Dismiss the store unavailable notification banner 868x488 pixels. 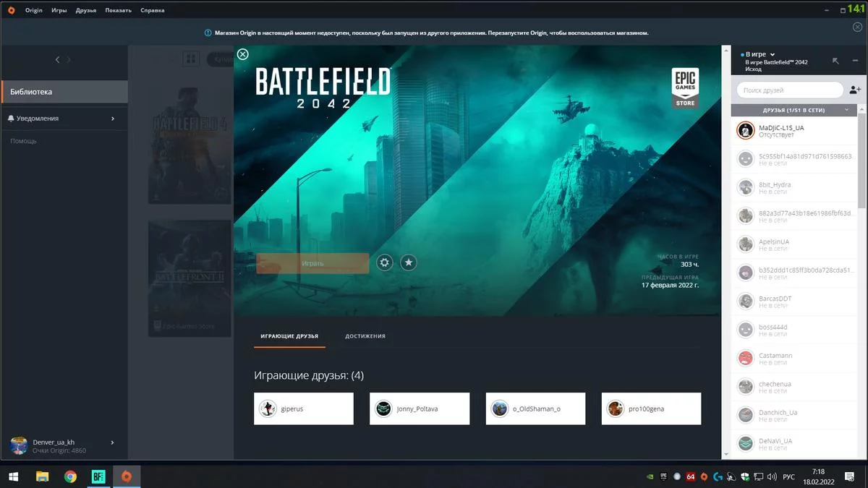pos(857,27)
